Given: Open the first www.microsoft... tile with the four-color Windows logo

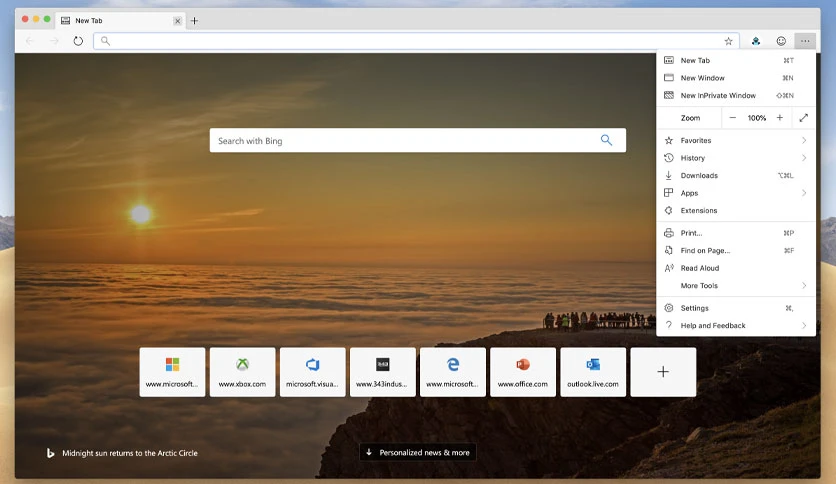Looking at the screenshot, I should 172,372.
